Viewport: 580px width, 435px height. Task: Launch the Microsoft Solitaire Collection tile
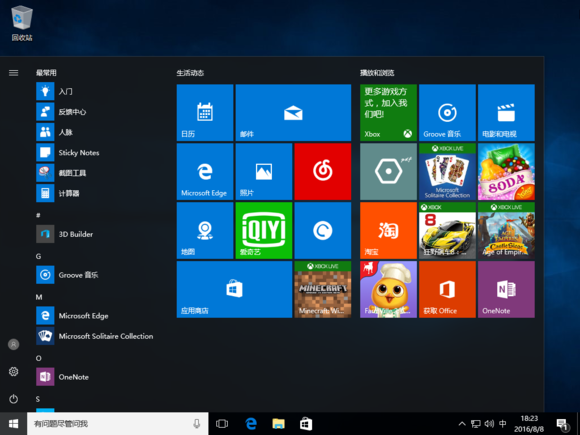tap(447, 172)
